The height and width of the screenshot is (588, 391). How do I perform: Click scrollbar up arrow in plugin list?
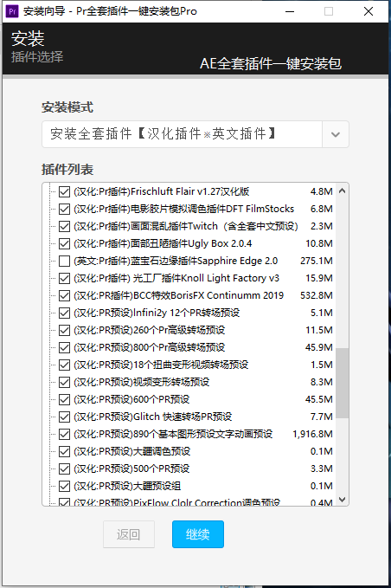pyautogui.click(x=342, y=191)
